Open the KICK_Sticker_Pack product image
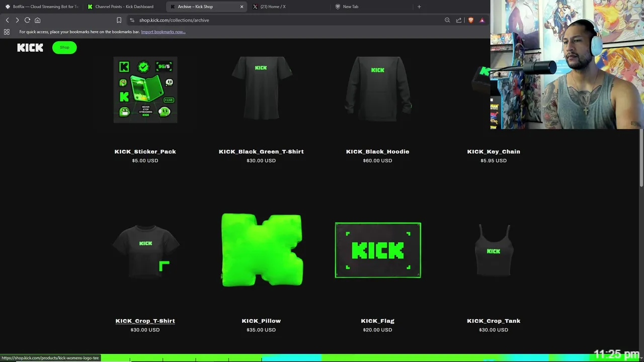Screen dimensions: 644x362 point(145,89)
